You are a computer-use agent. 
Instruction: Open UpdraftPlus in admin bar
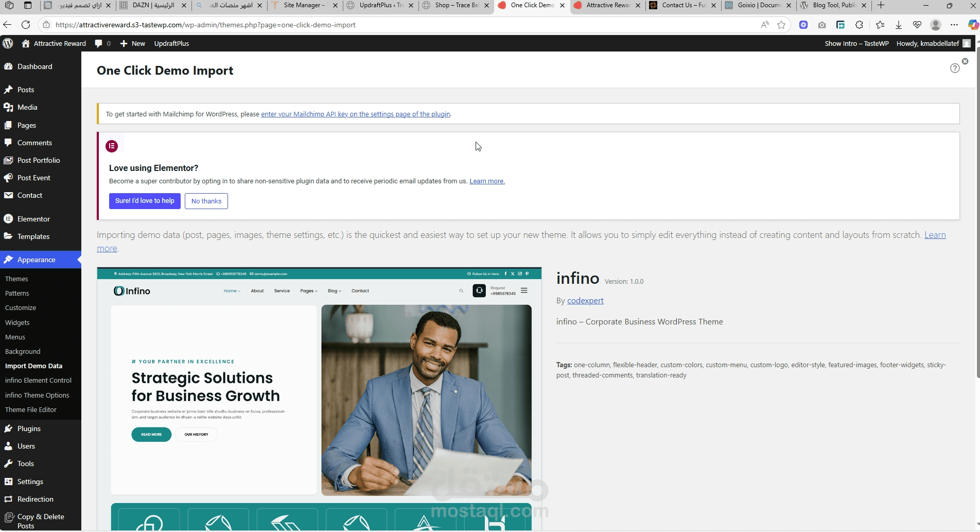[x=171, y=44]
